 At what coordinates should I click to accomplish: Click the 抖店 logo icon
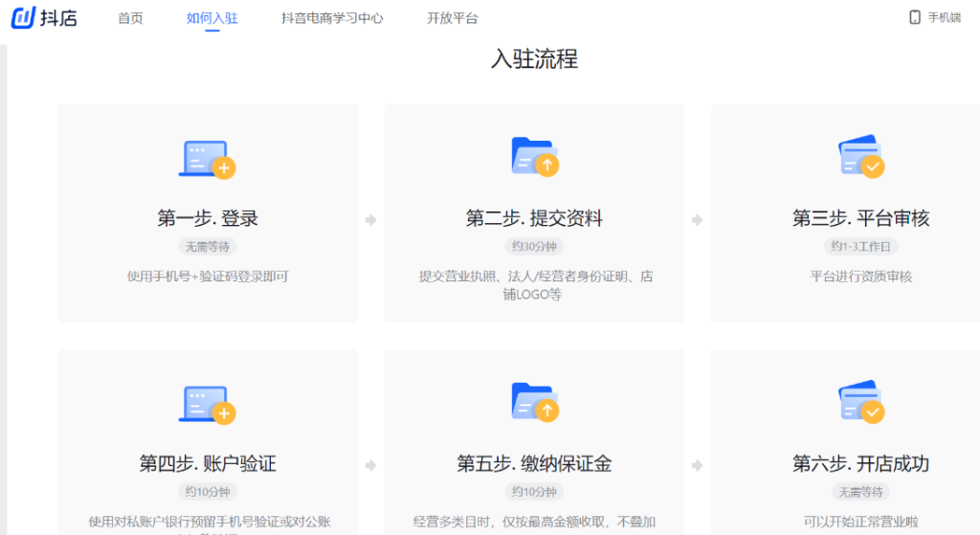(23, 17)
